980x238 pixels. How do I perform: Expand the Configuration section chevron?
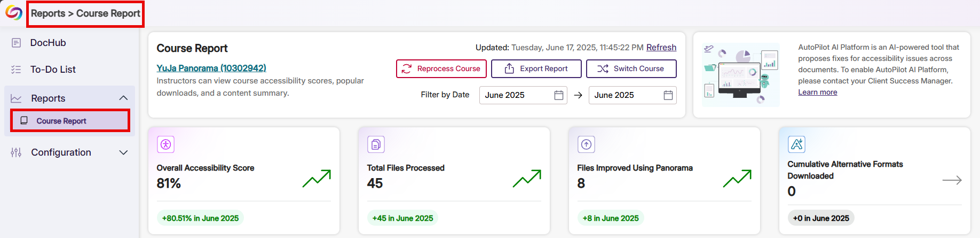click(123, 152)
